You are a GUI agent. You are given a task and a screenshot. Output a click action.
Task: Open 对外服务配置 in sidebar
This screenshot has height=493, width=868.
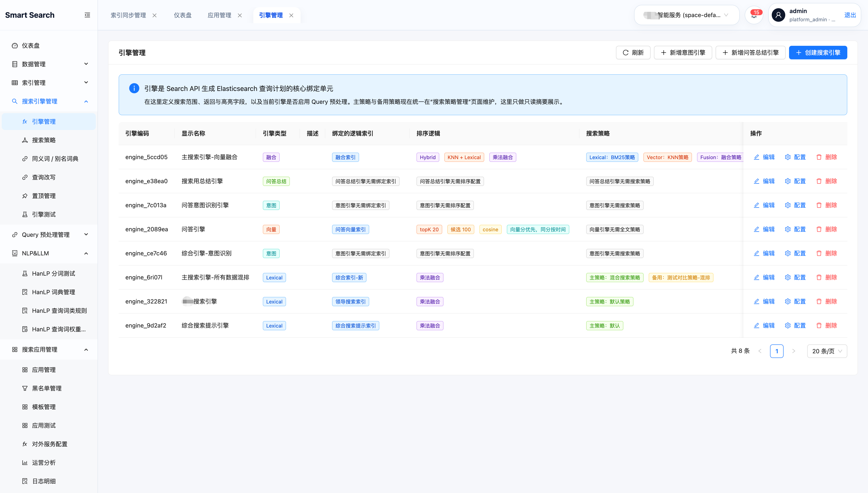[49, 444]
